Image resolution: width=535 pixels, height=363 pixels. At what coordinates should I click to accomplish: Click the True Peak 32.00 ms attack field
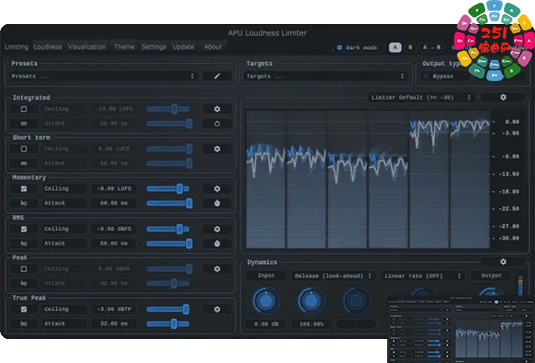(x=114, y=323)
